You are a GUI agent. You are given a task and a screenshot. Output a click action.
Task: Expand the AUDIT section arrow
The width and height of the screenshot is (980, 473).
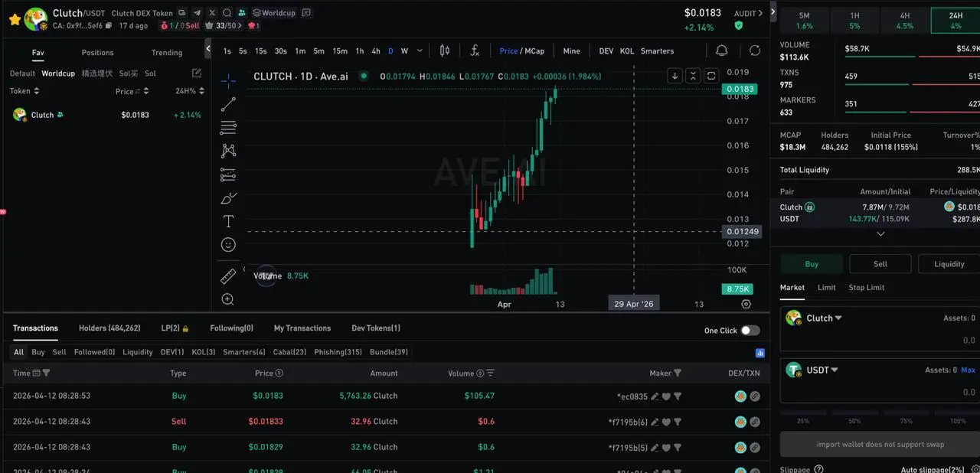760,13
